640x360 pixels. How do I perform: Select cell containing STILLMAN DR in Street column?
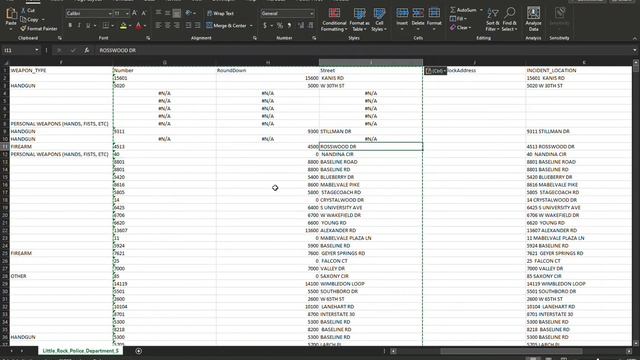click(371, 131)
